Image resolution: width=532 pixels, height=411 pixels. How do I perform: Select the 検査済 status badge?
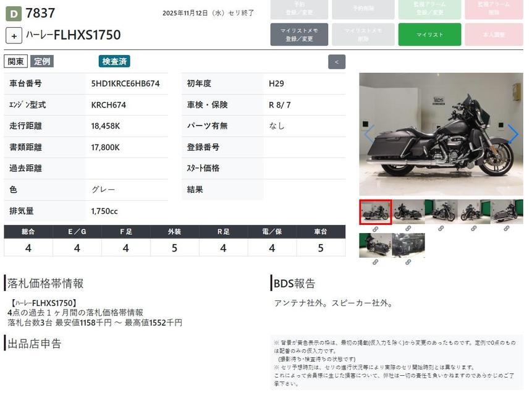pos(114,61)
